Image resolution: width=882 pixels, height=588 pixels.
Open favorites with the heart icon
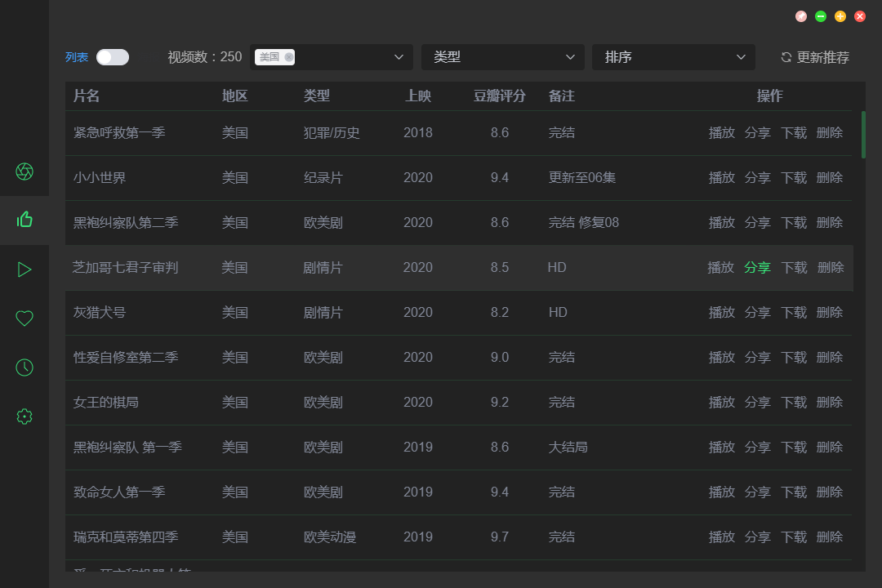(24, 318)
